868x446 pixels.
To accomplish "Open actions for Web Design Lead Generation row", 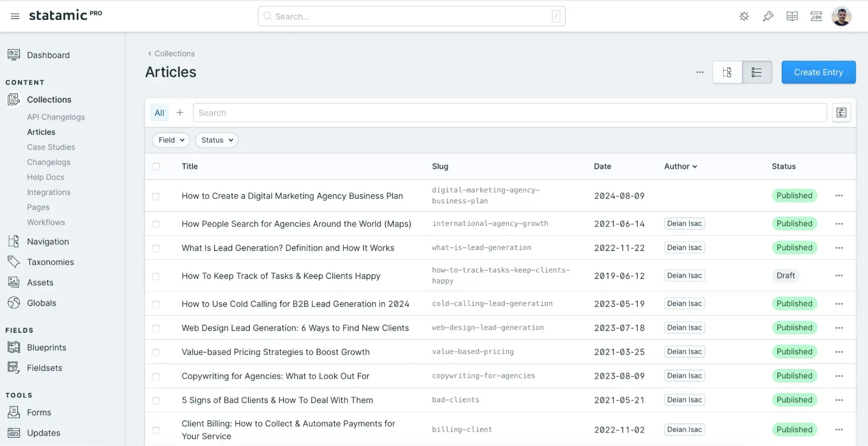I will point(839,328).
